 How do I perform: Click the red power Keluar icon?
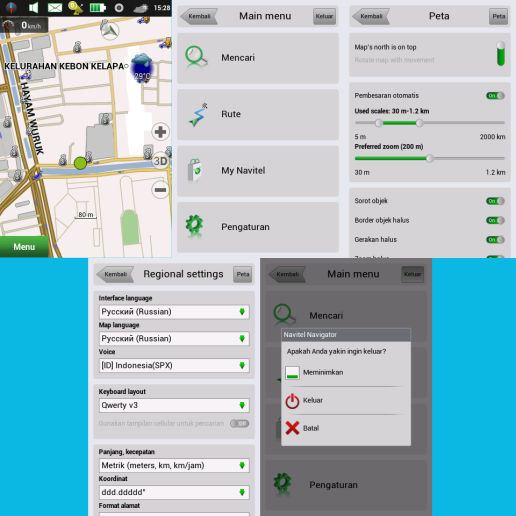(292, 401)
